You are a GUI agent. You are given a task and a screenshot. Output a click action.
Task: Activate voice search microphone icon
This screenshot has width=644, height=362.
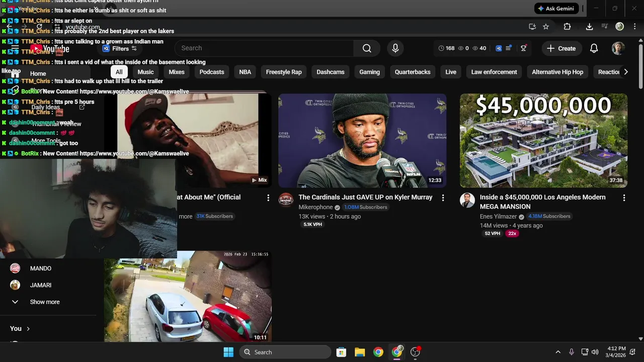click(395, 48)
